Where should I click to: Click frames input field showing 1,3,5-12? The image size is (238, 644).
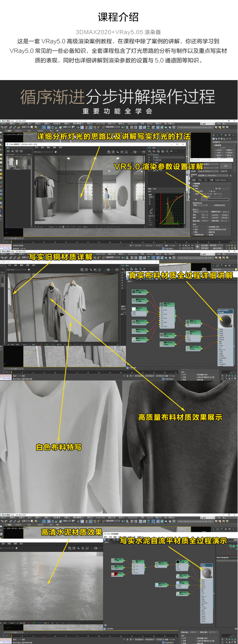(215, 200)
